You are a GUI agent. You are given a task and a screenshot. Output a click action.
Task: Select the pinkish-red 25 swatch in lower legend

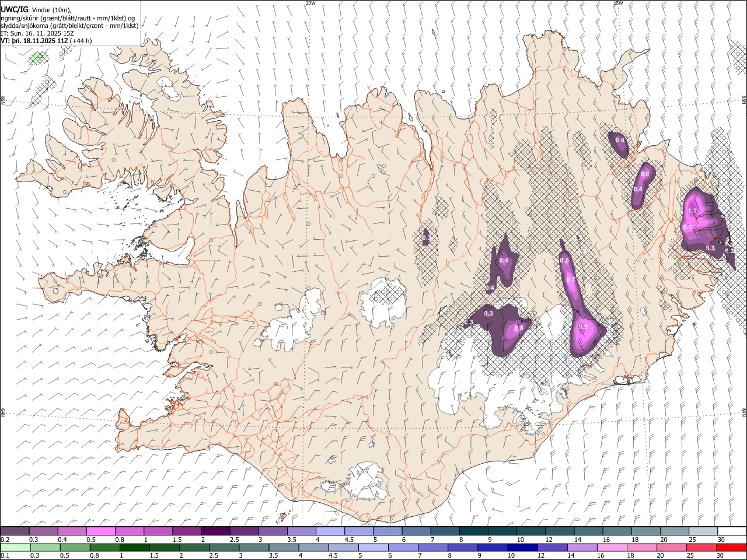(x=701, y=548)
